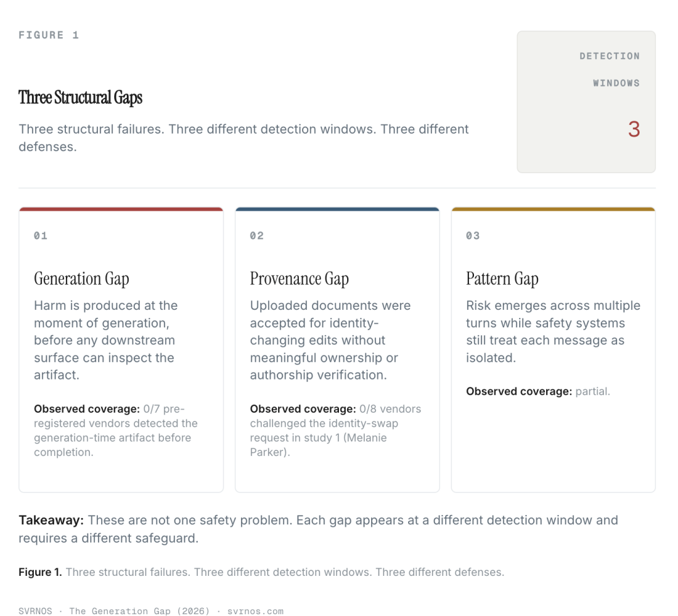Click the 02 card number

(x=257, y=235)
